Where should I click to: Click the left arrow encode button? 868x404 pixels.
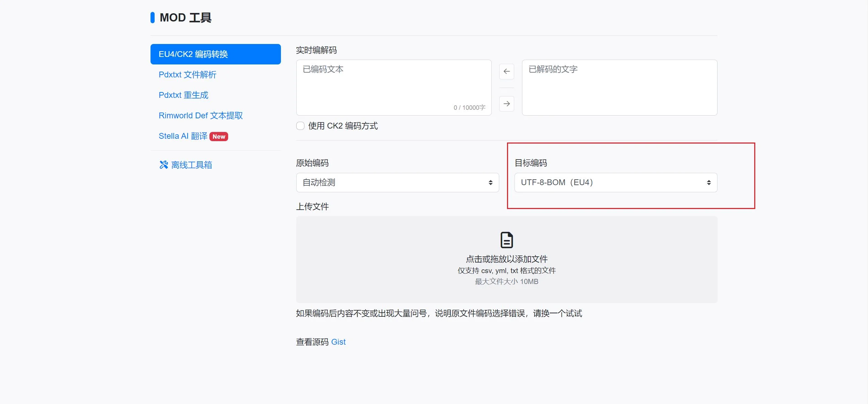506,71
